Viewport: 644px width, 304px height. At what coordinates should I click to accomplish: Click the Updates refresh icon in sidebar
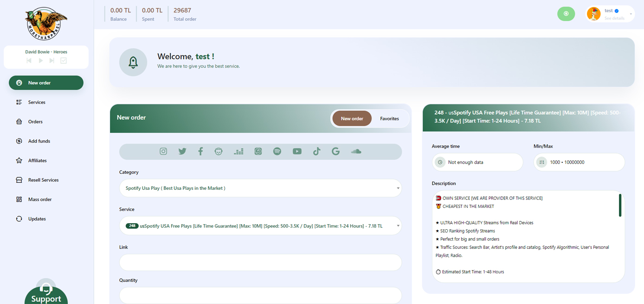coord(19,219)
